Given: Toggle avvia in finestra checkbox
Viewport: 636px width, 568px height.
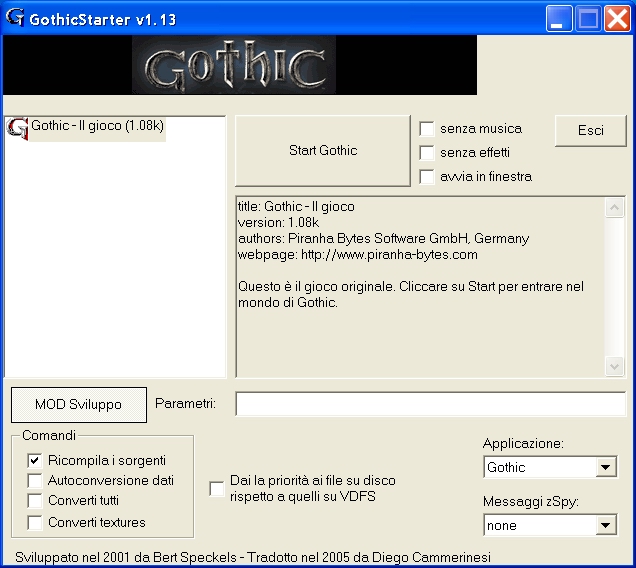Looking at the screenshot, I should click(427, 177).
